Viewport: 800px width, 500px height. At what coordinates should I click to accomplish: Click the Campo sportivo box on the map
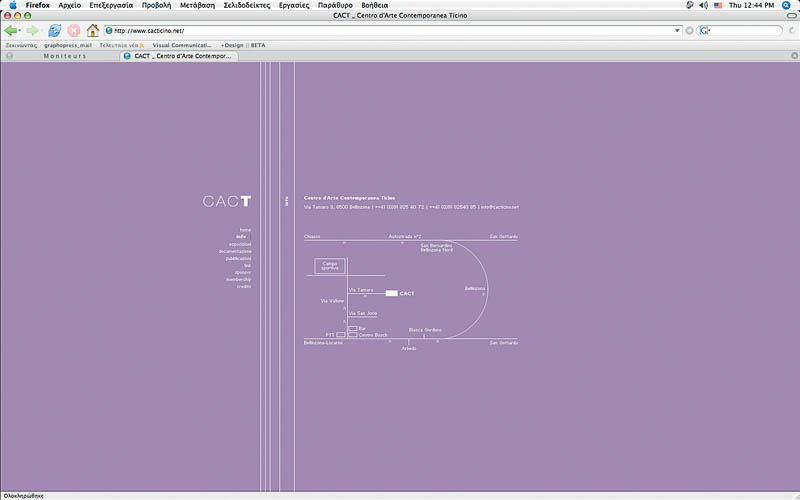(x=330, y=266)
